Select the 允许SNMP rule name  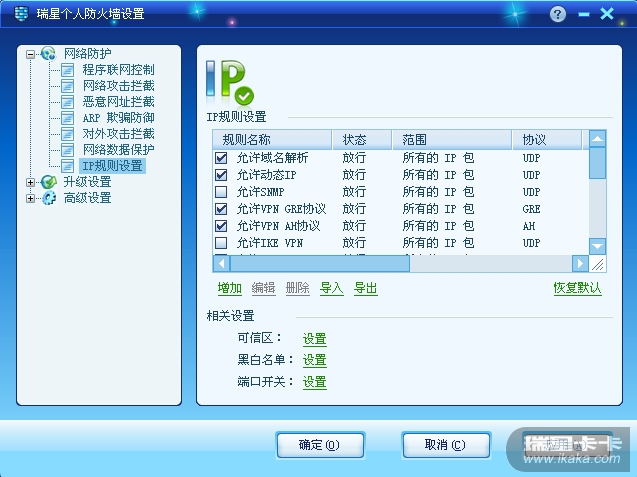click(x=260, y=192)
